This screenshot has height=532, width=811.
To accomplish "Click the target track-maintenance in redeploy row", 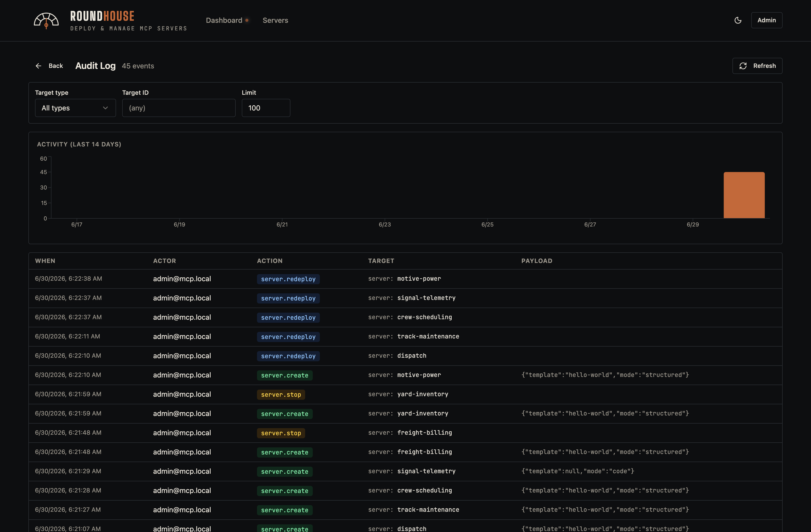I will click(x=428, y=336).
